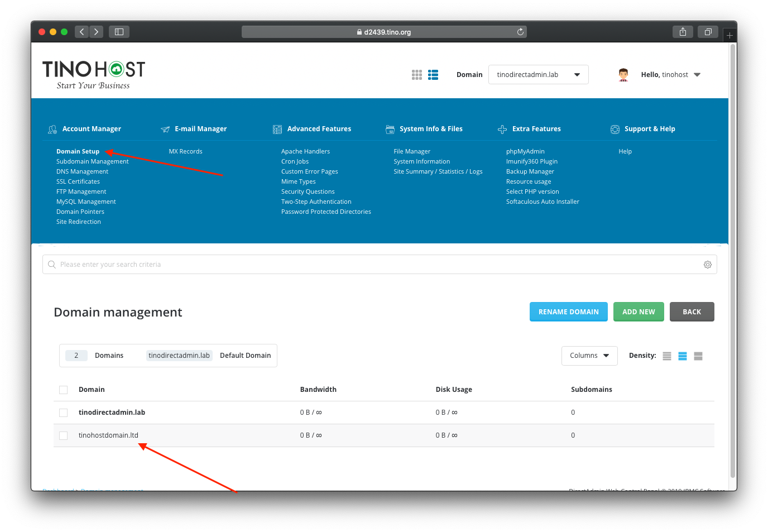Viewport: 768px width, 532px height.
Task: Set large table density
Action: click(698, 356)
